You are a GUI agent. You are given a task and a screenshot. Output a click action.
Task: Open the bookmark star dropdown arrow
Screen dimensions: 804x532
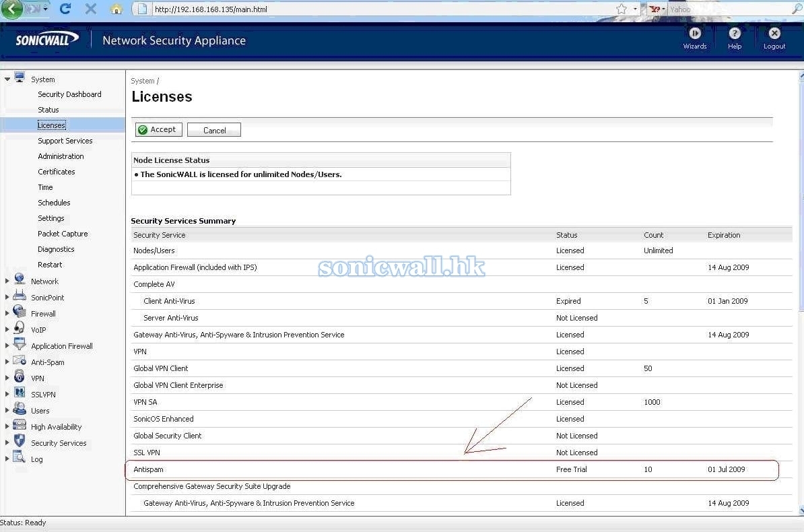[x=635, y=9]
